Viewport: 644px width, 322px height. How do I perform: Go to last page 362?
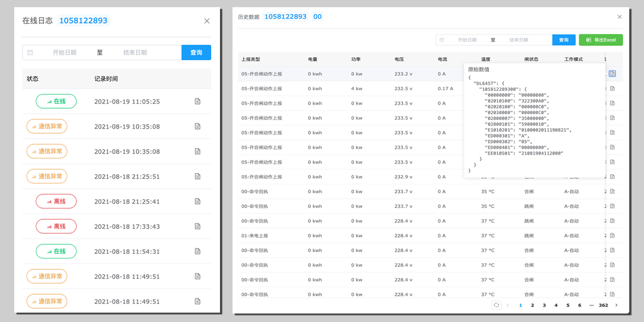pos(603,305)
